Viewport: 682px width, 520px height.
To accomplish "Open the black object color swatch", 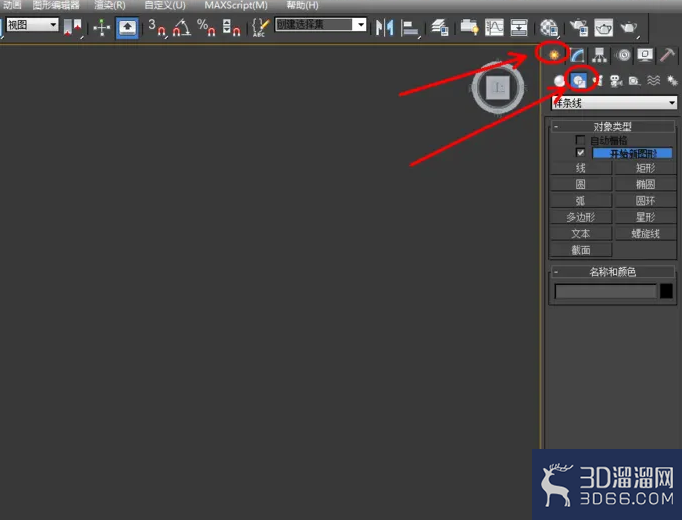I will pyautogui.click(x=666, y=291).
